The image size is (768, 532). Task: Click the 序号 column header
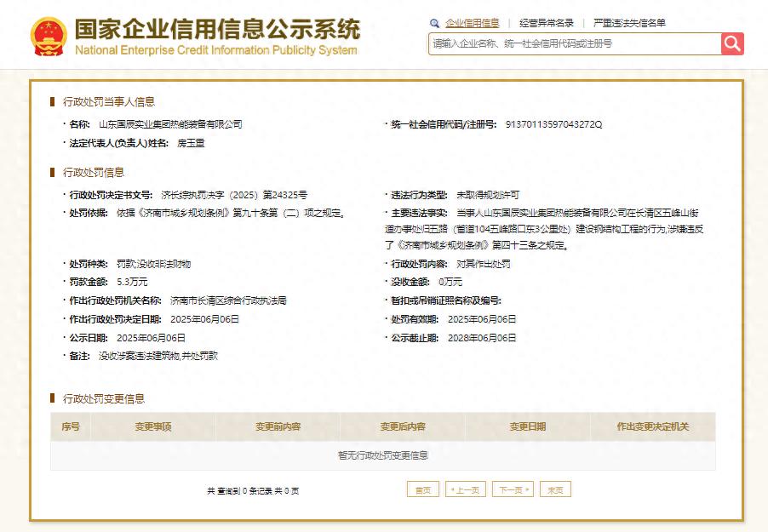[71, 426]
